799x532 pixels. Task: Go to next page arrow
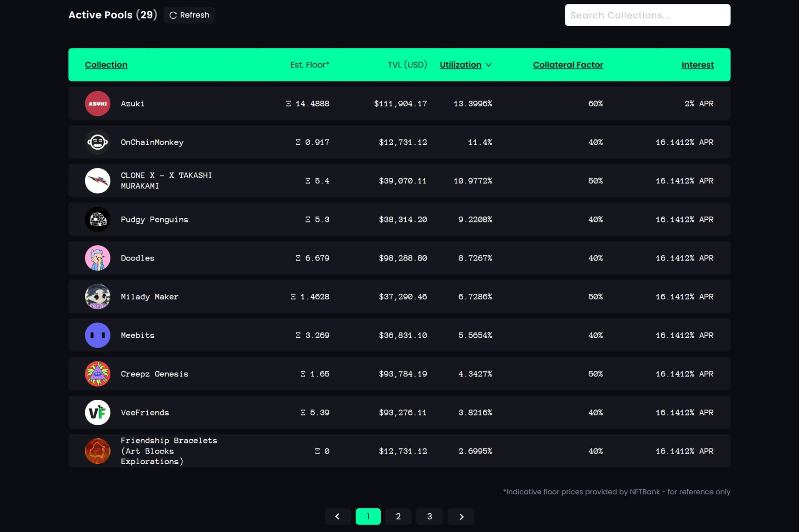pyautogui.click(x=461, y=517)
